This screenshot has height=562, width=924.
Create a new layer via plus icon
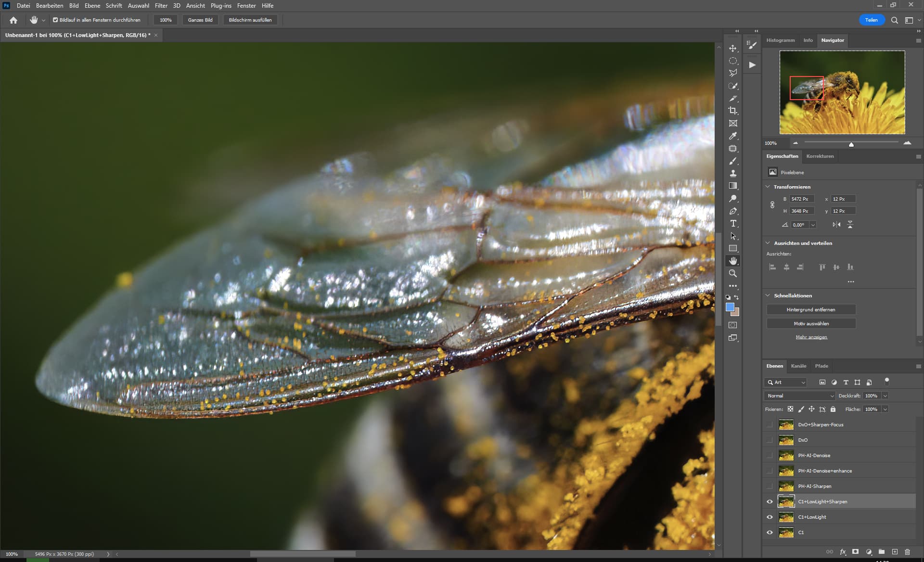click(x=894, y=552)
